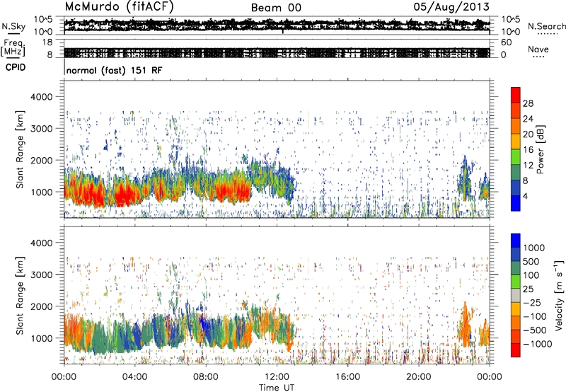Select the '16' label on the power colorbar
Viewport: 566px width, 392px height.
point(528,150)
